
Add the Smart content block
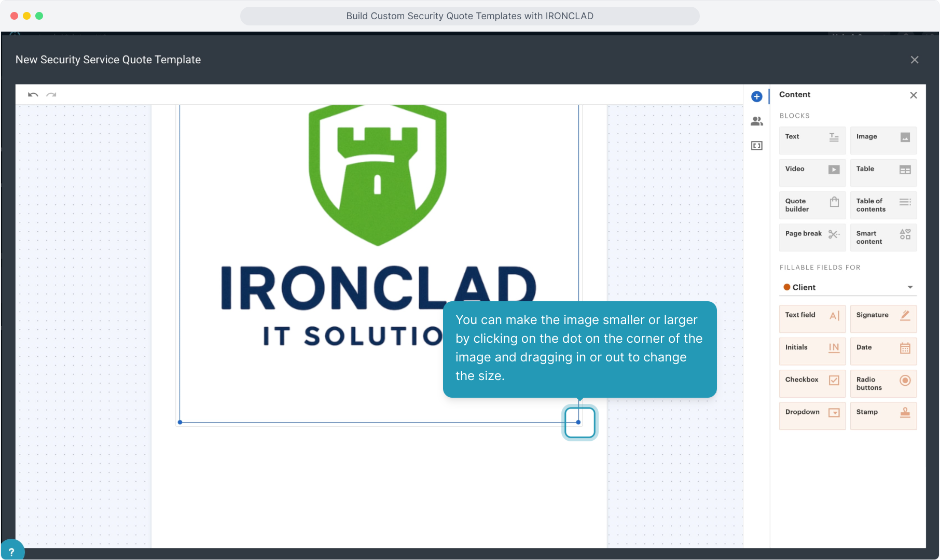pyautogui.click(x=883, y=237)
